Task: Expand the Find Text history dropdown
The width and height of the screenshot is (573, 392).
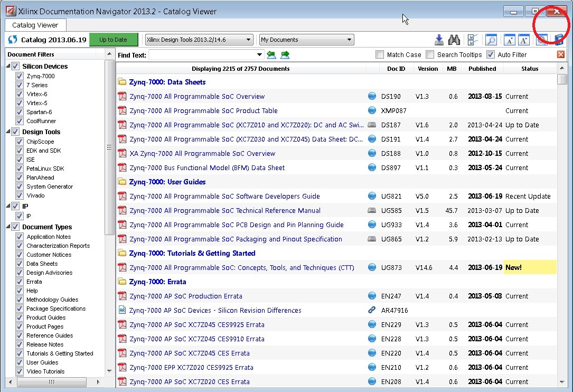Action: [x=259, y=54]
